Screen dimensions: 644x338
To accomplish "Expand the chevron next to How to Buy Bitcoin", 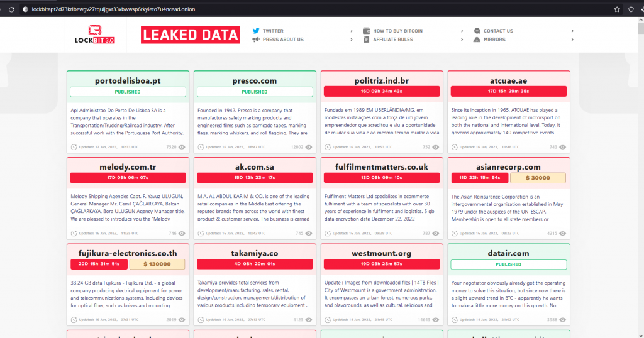I will click(462, 31).
